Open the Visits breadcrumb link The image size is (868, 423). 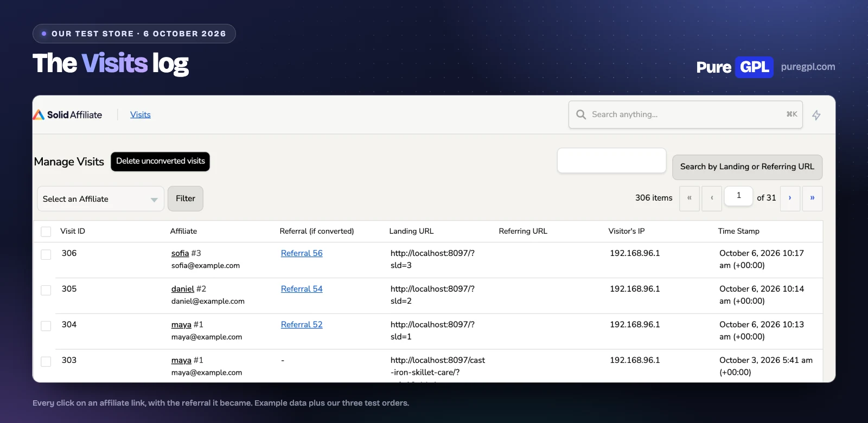pyautogui.click(x=141, y=114)
